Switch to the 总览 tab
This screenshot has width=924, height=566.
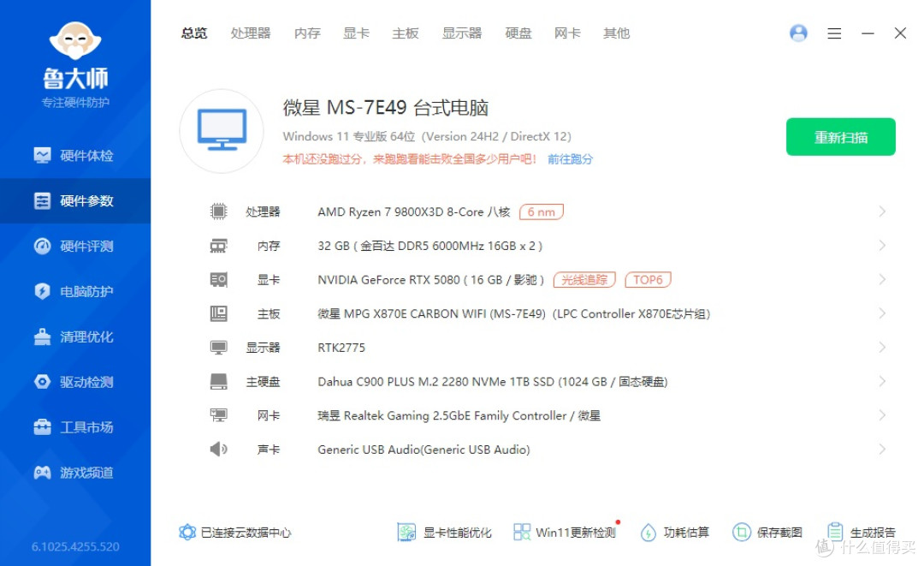point(194,33)
